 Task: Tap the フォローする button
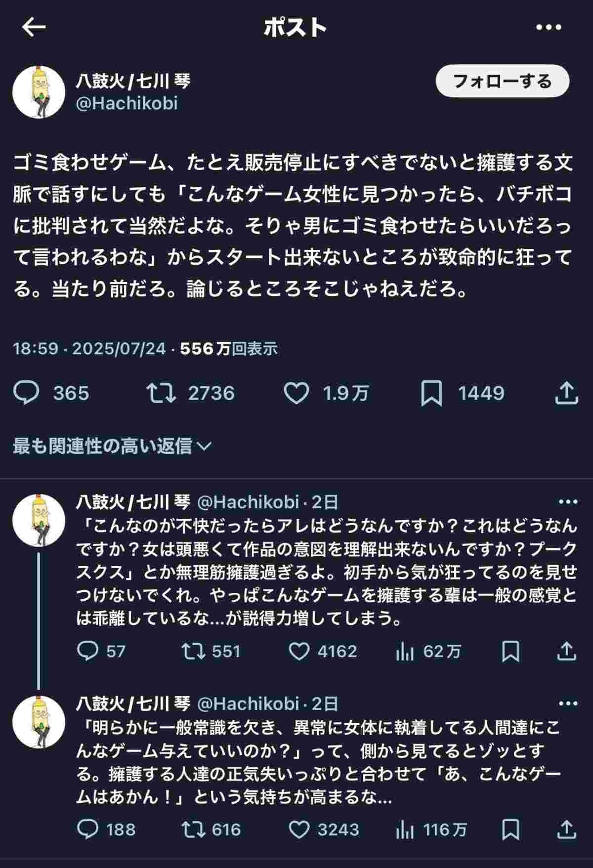pos(502,81)
